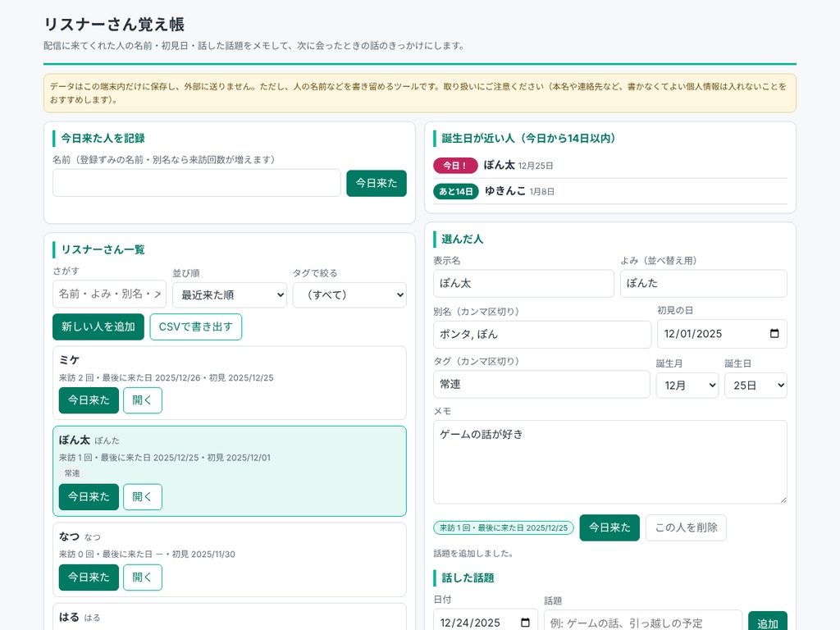Mark ミケ as 今日来た
This screenshot has height=630, width=840.
pyautogui.click(x=89, y=400)
